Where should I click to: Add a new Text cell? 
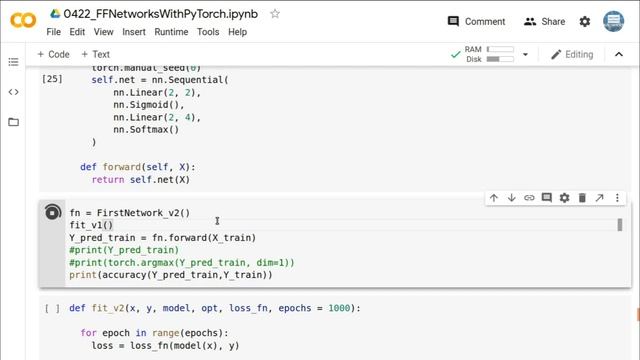click(x=96, y=54)
